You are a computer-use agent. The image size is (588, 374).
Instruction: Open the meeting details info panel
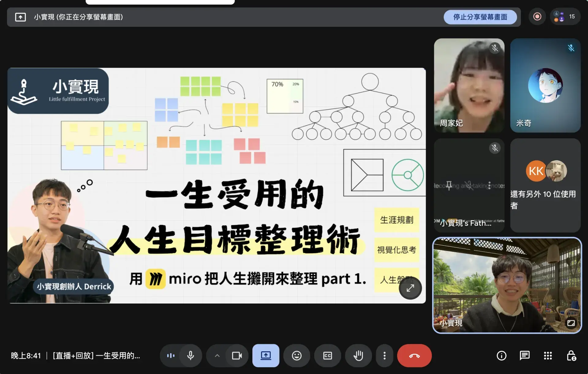(501, 356)
